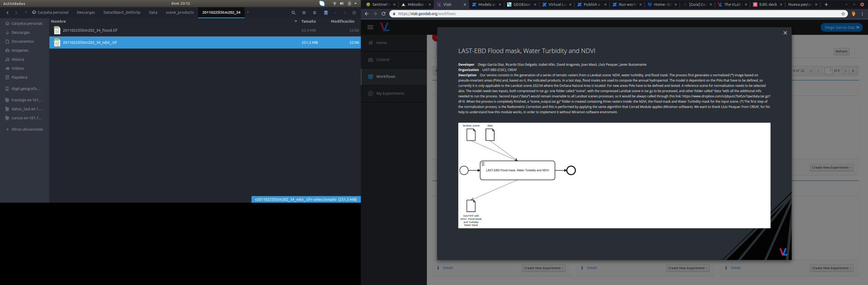The width and height of the screenshot is (868, 285).
Task: Open bottom-right Create New Experiment dropdown
Action: coord(832,268)
